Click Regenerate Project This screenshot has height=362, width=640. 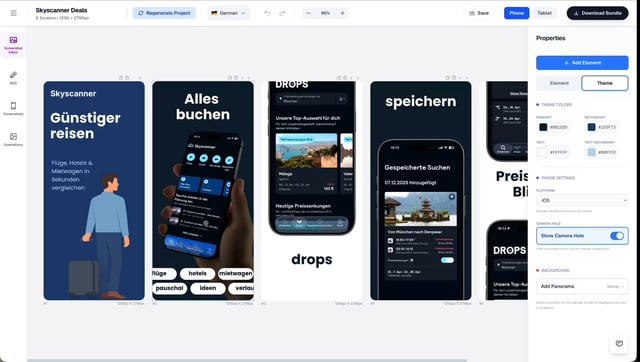[x=164, y=13]
